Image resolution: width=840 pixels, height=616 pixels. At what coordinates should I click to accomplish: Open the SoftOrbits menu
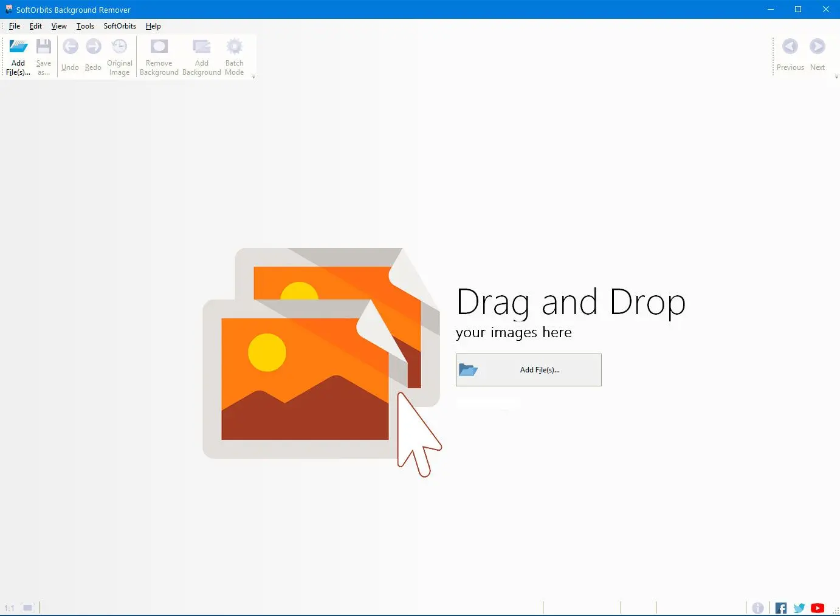coord(120,26)
